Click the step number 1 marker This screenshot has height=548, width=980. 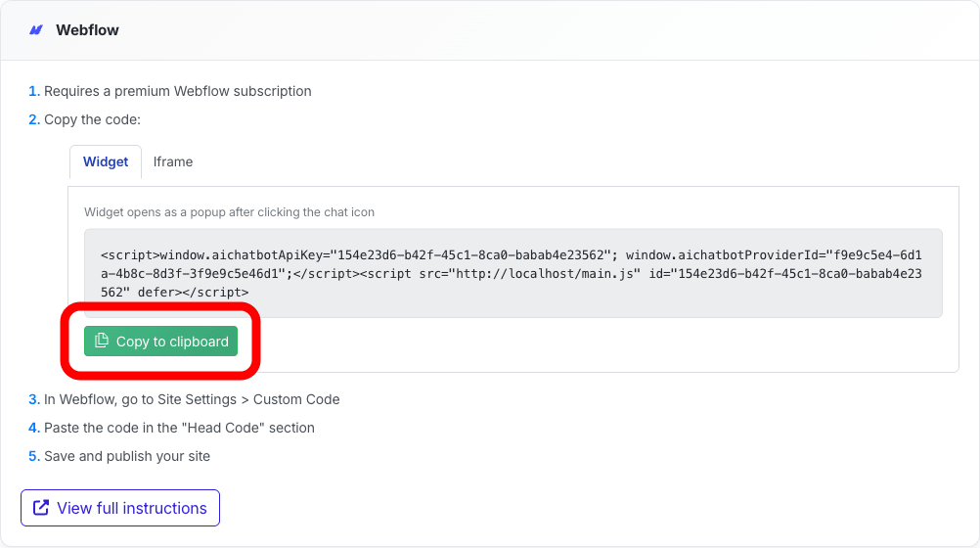point(33,91)
